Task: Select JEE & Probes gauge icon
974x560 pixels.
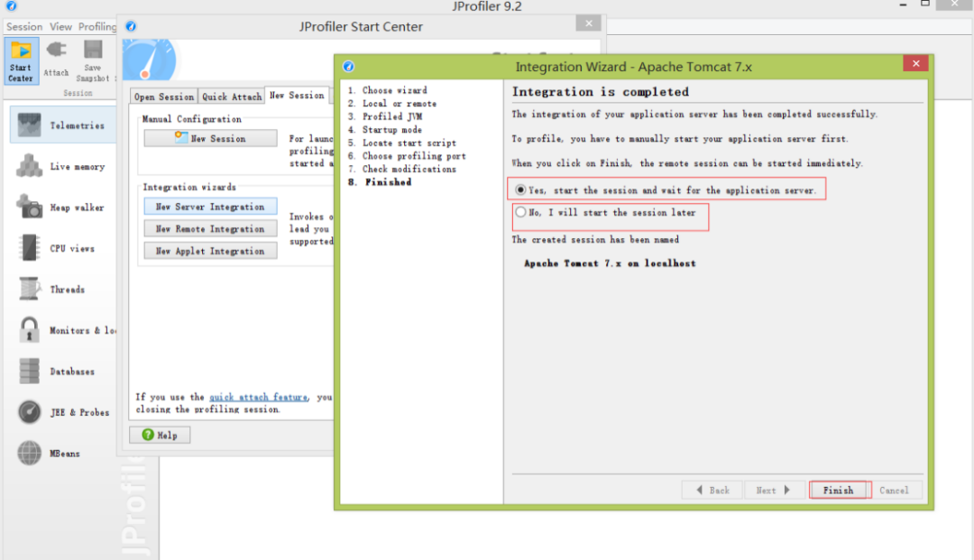Action: pyautogui.click(x=29, y=411)
